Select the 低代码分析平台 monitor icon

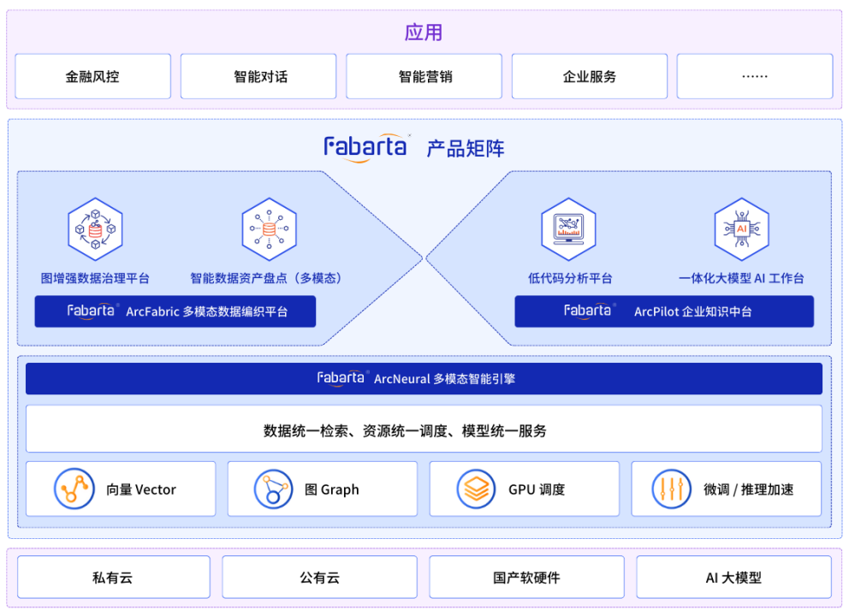click(x=568, y=229)
